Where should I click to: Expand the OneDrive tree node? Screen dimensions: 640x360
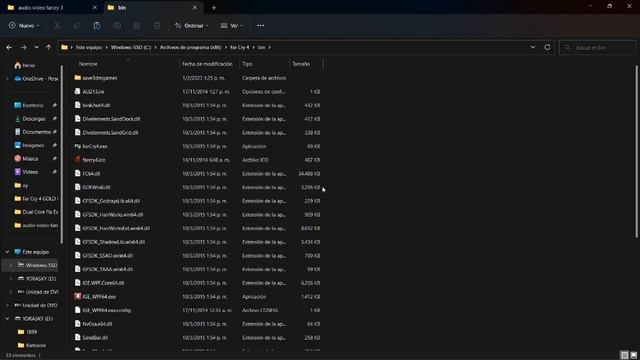coord(7,79)
